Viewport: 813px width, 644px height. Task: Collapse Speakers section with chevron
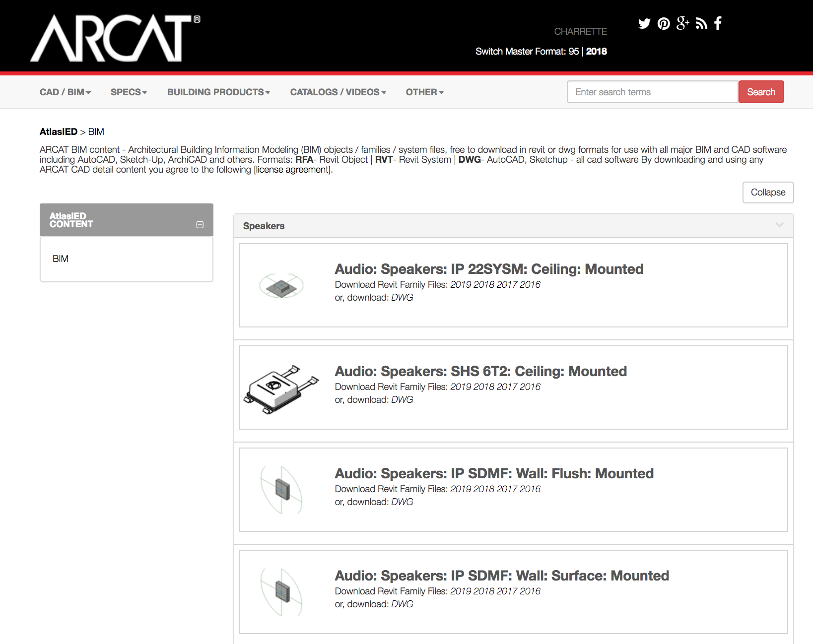pos(779,225)
